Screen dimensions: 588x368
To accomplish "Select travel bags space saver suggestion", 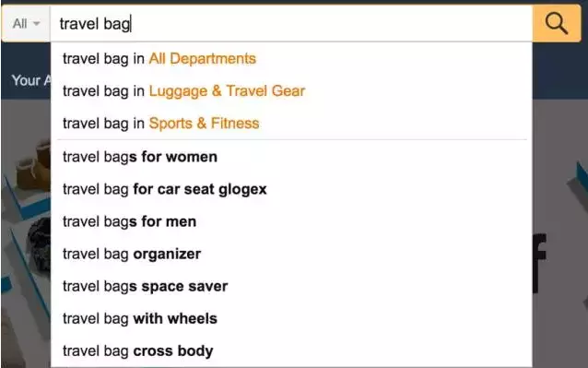I will point(291,286).
